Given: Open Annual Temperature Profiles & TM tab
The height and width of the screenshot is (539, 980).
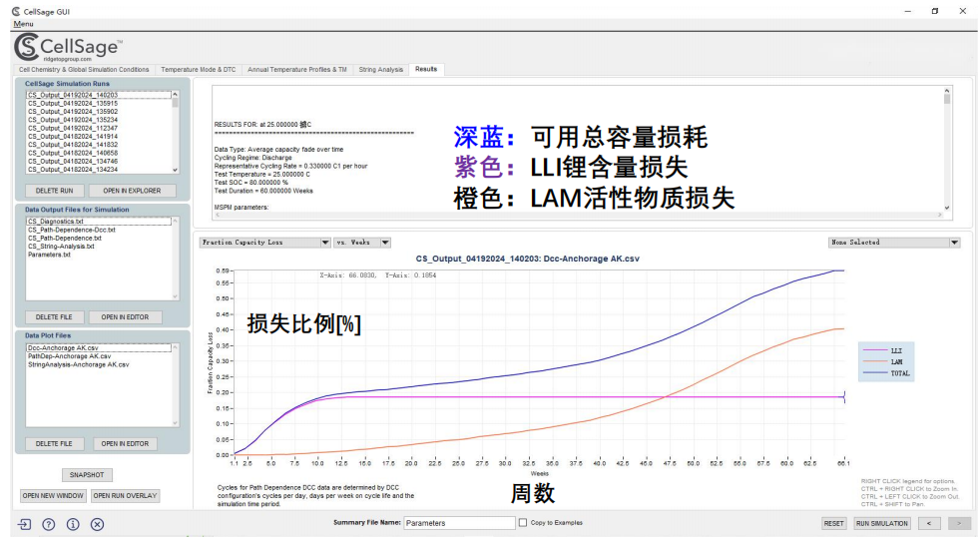Looking at the screenshot, I should coord(296,70).
